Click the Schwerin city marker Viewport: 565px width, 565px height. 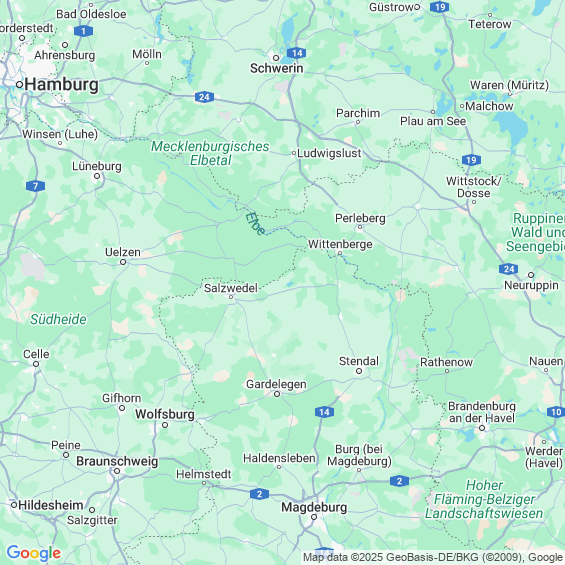coord(276,58)
